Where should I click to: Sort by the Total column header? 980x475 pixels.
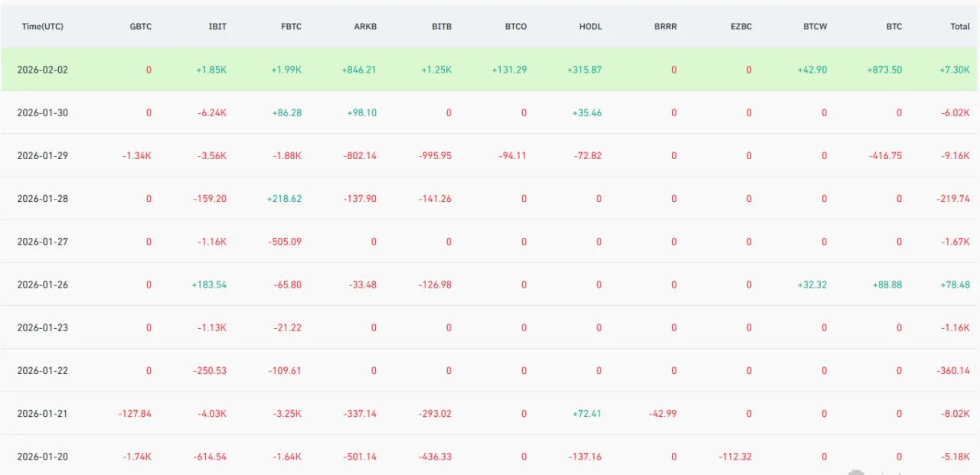(959, 26)
